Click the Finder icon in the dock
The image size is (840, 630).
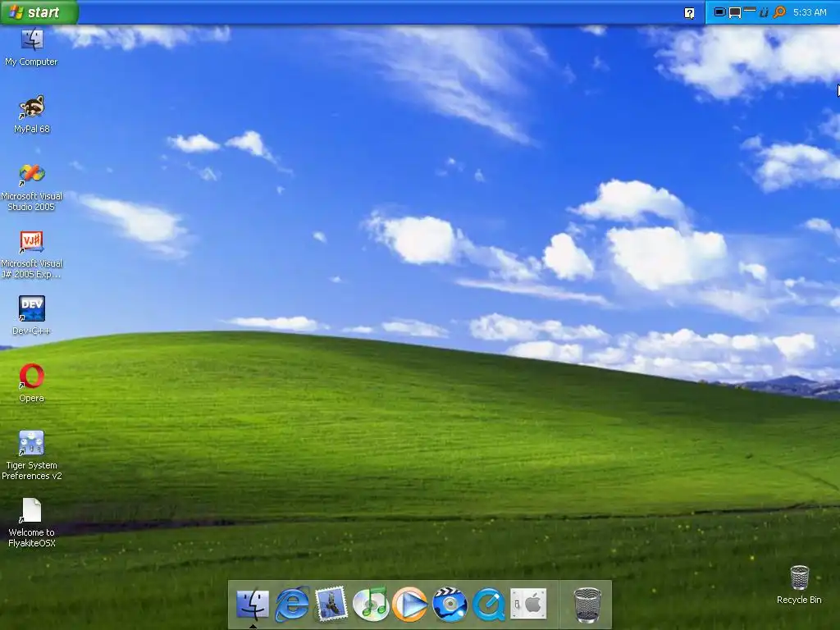click(253, 605)
